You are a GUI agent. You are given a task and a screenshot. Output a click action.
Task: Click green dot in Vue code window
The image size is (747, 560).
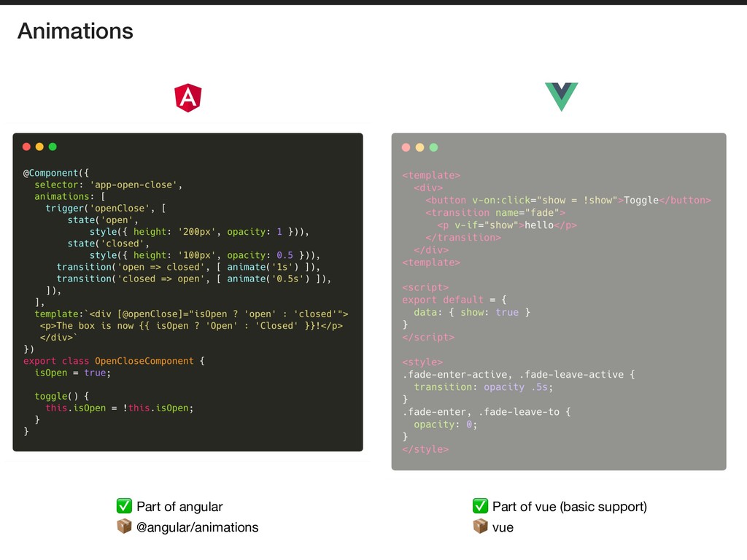pyautogui.click(x=433, y=147)
